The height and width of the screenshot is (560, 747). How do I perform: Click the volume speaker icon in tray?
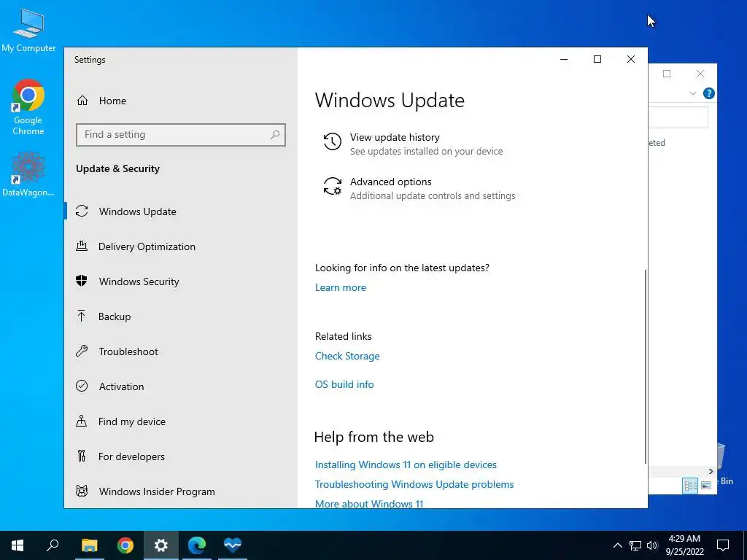click(x=652, y=545)
